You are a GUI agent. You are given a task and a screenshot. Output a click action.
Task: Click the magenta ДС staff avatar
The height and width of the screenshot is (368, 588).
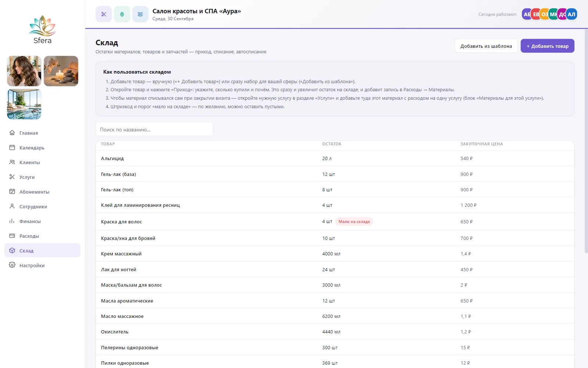click(x=562, y=14)
